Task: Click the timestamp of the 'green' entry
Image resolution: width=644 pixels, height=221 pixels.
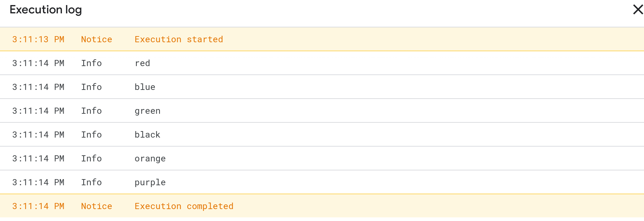Action: [x=38, y=111]
